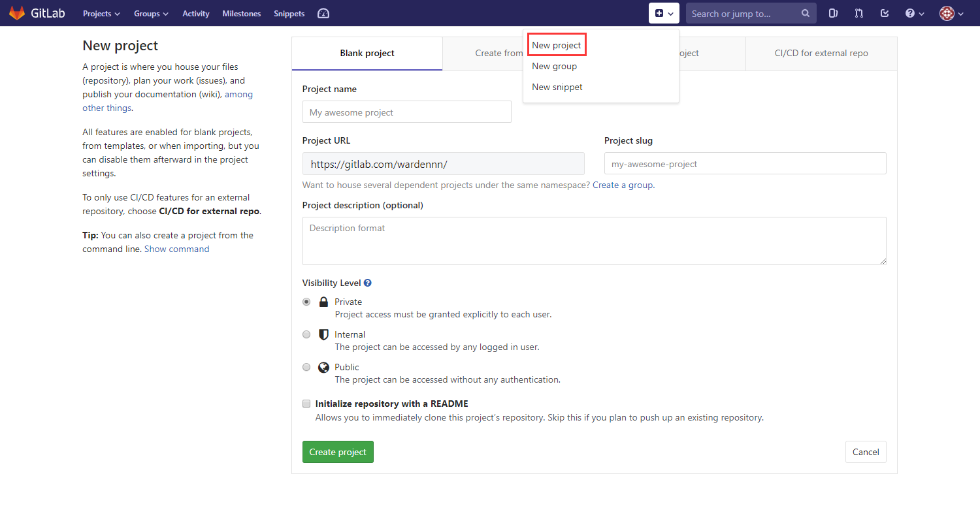Click the shield icon beside Internal

pyautogui.click(x=323, y=334)
